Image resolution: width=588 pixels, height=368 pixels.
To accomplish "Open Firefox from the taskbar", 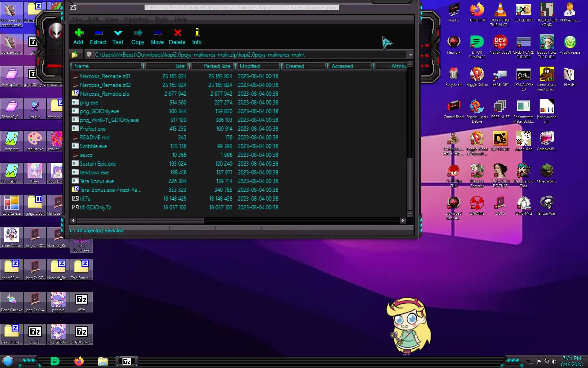I will (x=79, y=361).
